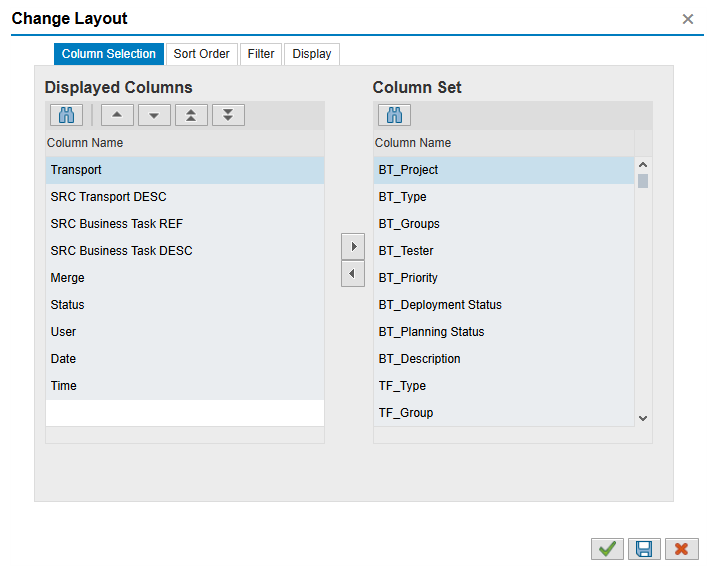Cancel changes with the red X button
Screen dimensions: 715x572
tap(681, 548)
